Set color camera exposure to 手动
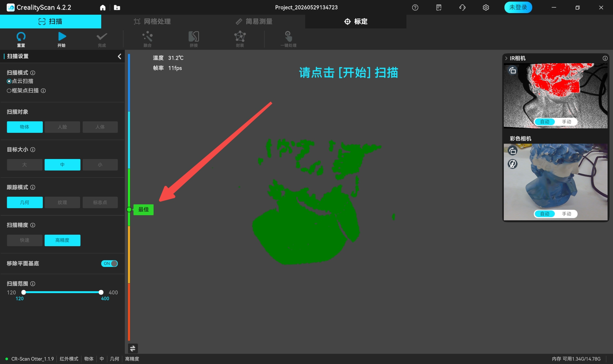This screenshot has width=613, height=364. click(566, 214)
